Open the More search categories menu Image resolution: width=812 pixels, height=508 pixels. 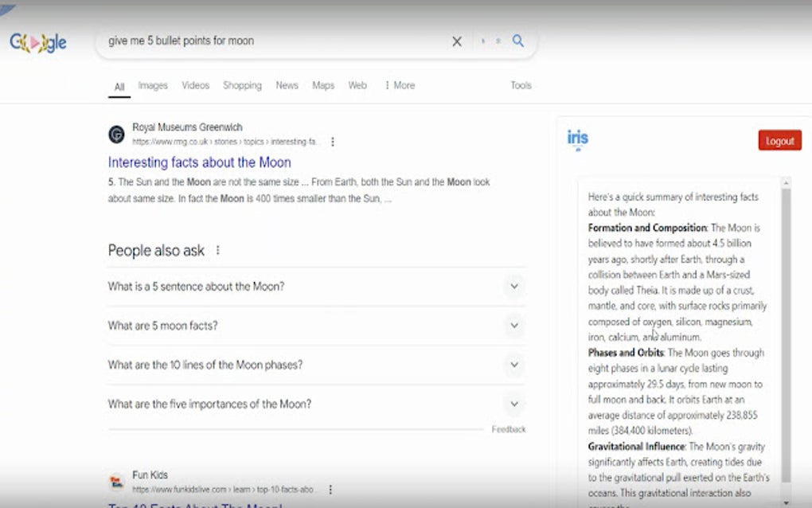pyautogui.click(x=399, y=85)
